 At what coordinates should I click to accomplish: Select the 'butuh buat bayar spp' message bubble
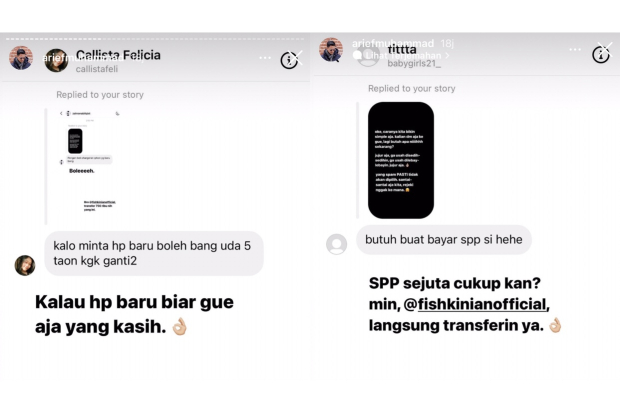[x=444, y=240]
